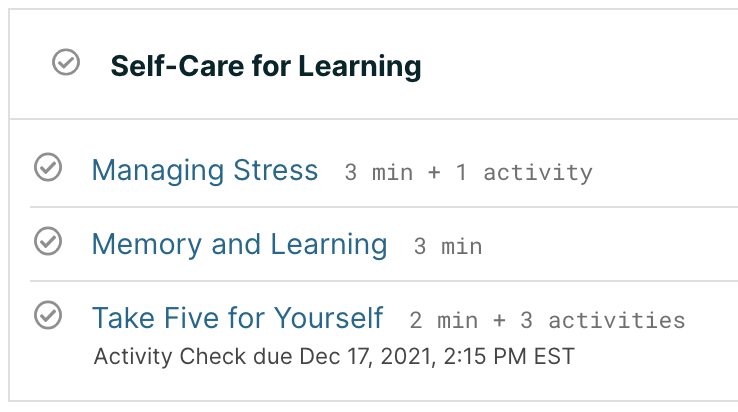Click the Take Five for Yourself checkmark
Screen dimensions: 738x412
(48, 315)
